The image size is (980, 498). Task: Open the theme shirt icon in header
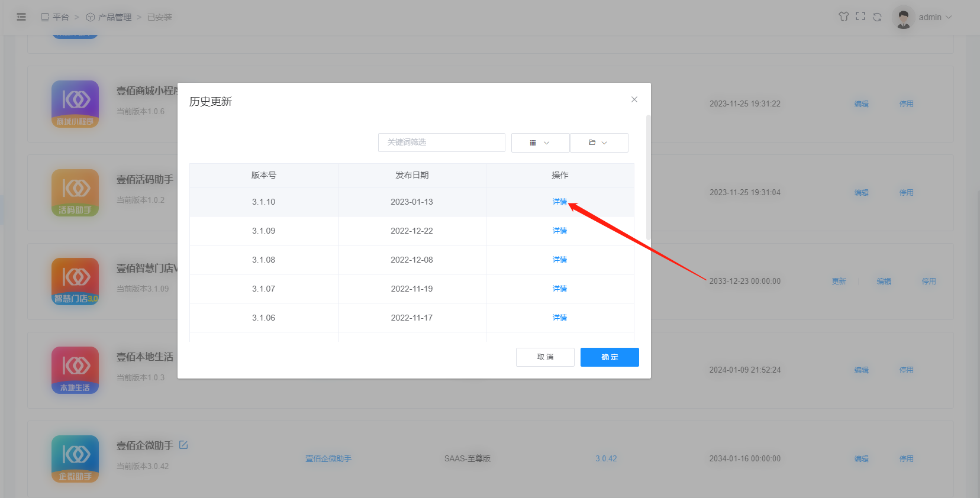[844, 17]
